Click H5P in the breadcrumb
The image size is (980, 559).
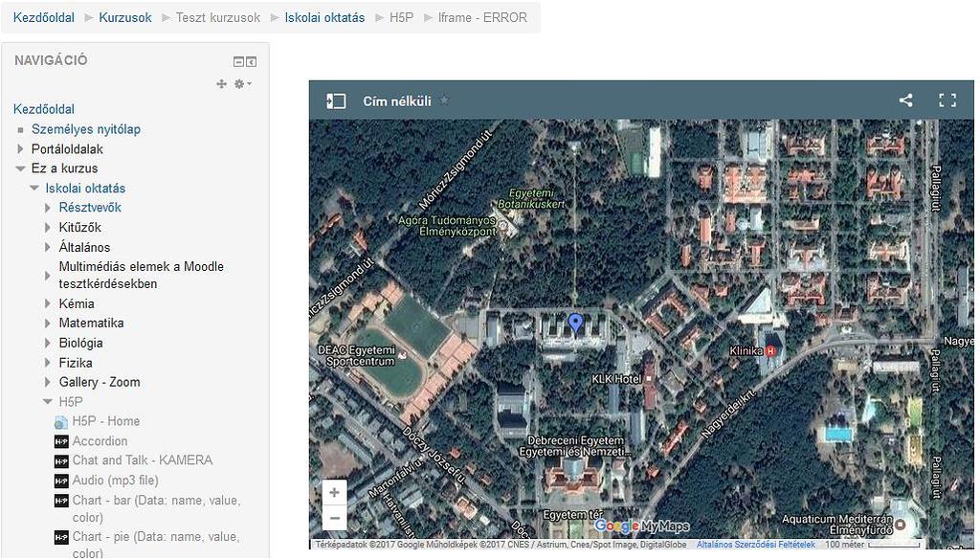click(401, 17)
